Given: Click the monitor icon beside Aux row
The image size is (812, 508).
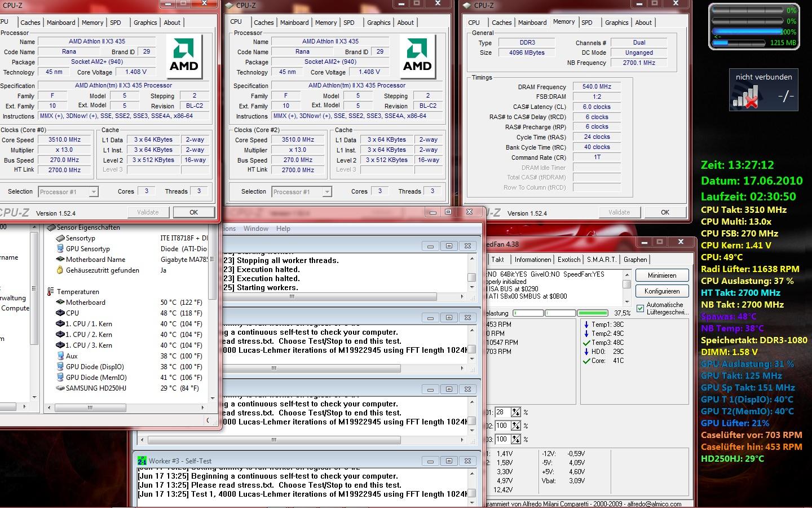Looking at the screenshot, I should tap(60, 356).
